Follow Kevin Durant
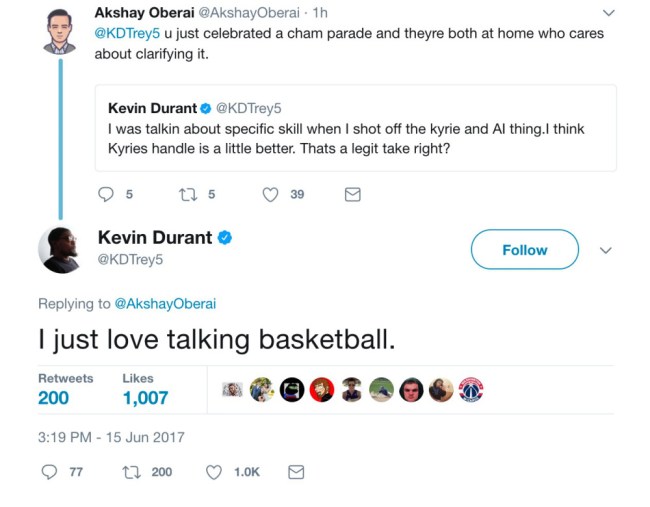The image size is (650, 507). coord(524,250)
